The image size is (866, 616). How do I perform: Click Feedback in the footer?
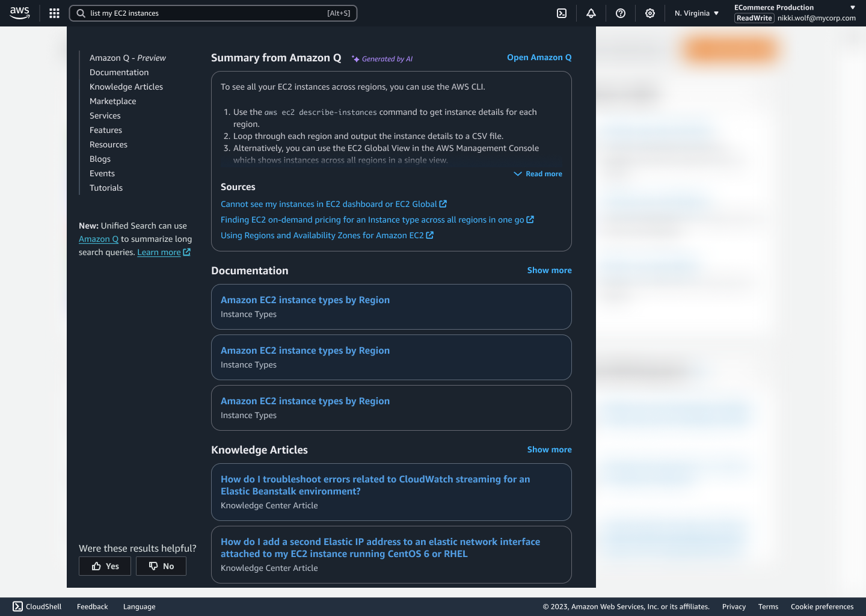pos(93,606)
